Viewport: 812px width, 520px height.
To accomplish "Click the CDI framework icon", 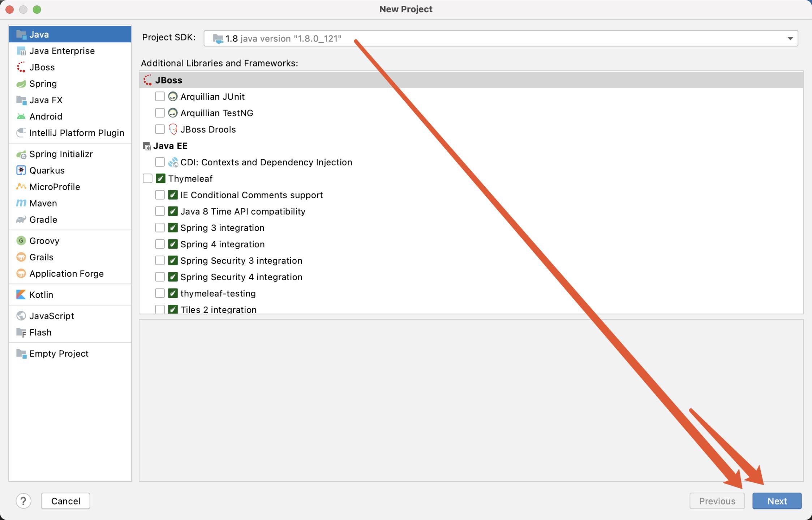I will pos(173,162).
